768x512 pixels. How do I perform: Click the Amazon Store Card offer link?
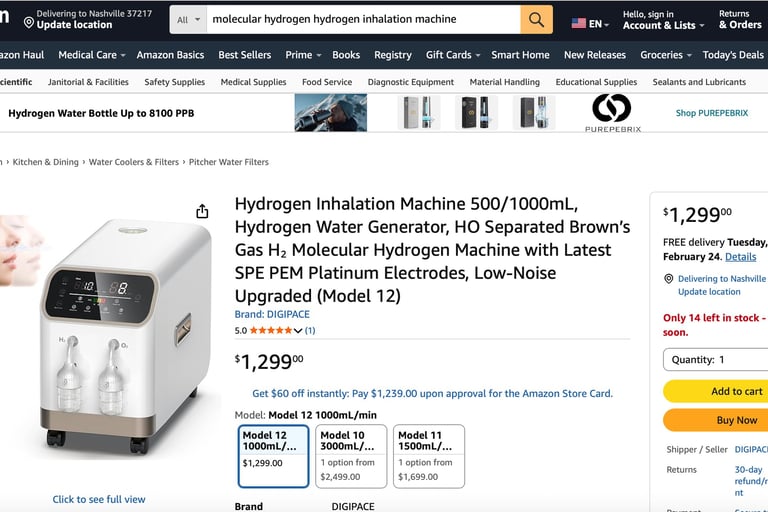coord(432,393)
